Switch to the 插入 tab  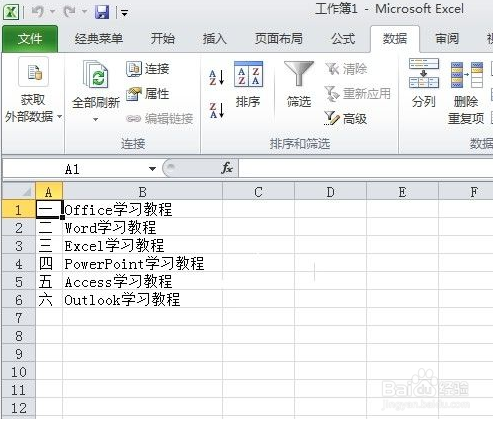click(x=215, y=39)
